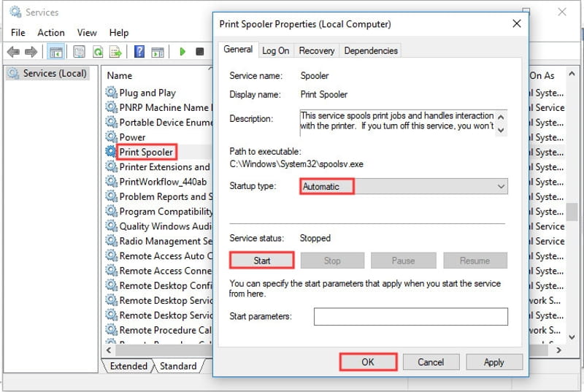Image resolution: width=584 pixels, height=392 pixels.
Task: Click the Start button under Service status
Action: 262,261
